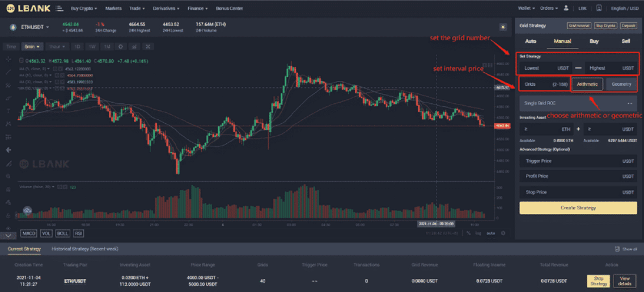Image resolution: width=644 pixels, height=292 pixels.
Task: Expand the chart to fullscreen view
Action: [x=148, y=46]
